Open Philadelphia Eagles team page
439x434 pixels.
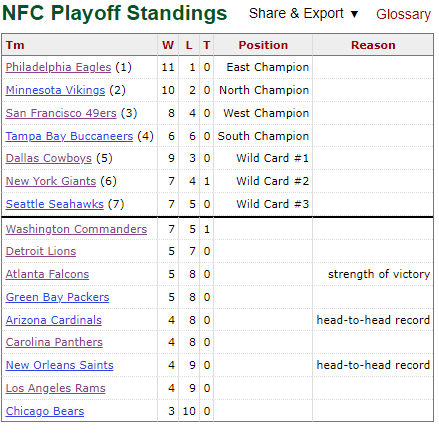[58, 67]
